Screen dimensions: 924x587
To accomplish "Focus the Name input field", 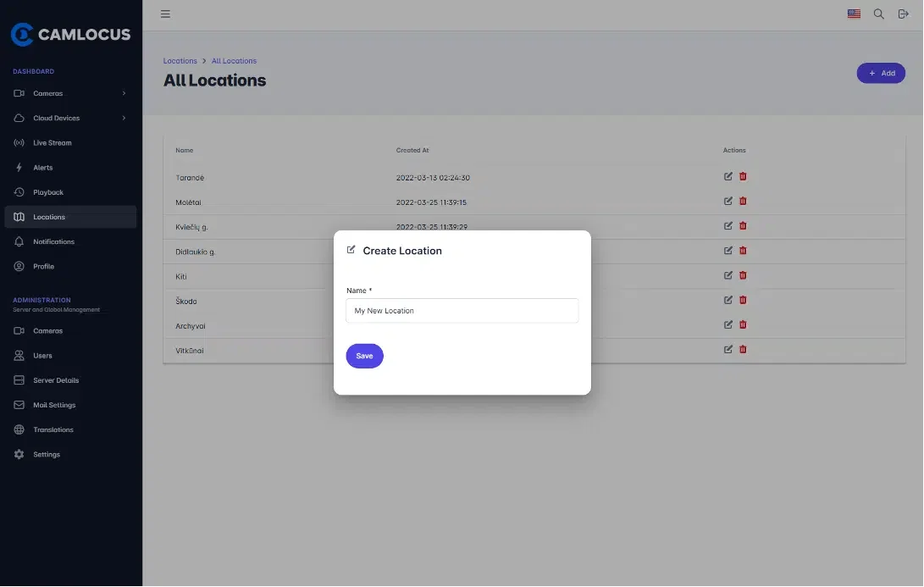I will coord(462,311).
